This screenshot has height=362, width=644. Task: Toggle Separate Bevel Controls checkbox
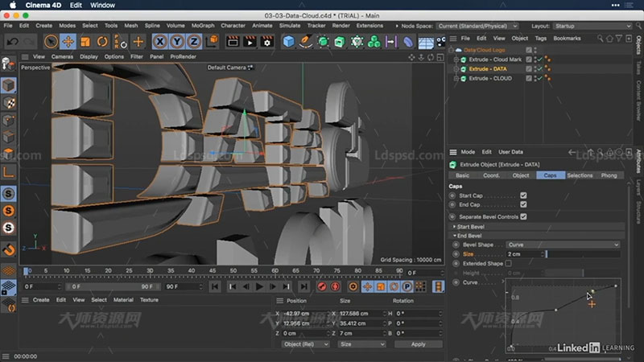tap(523, 216)
